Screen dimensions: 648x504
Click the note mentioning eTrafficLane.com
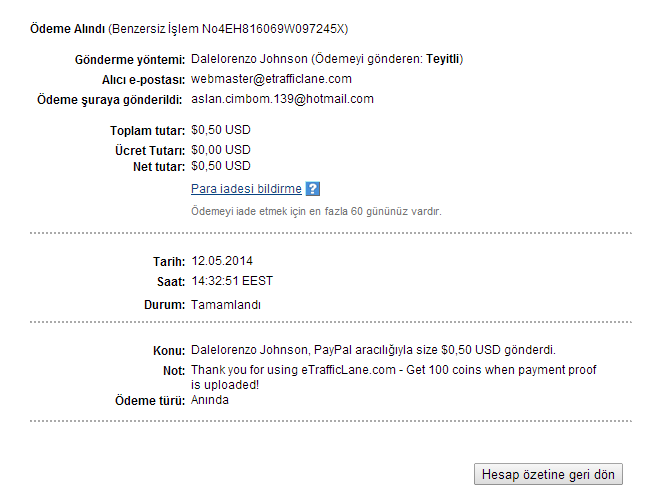[393, 377]
